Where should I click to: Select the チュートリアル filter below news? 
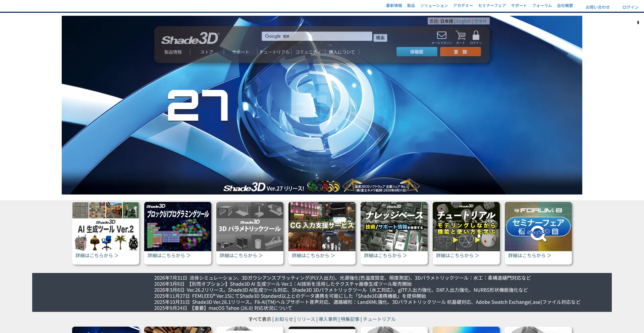[379, 319]
